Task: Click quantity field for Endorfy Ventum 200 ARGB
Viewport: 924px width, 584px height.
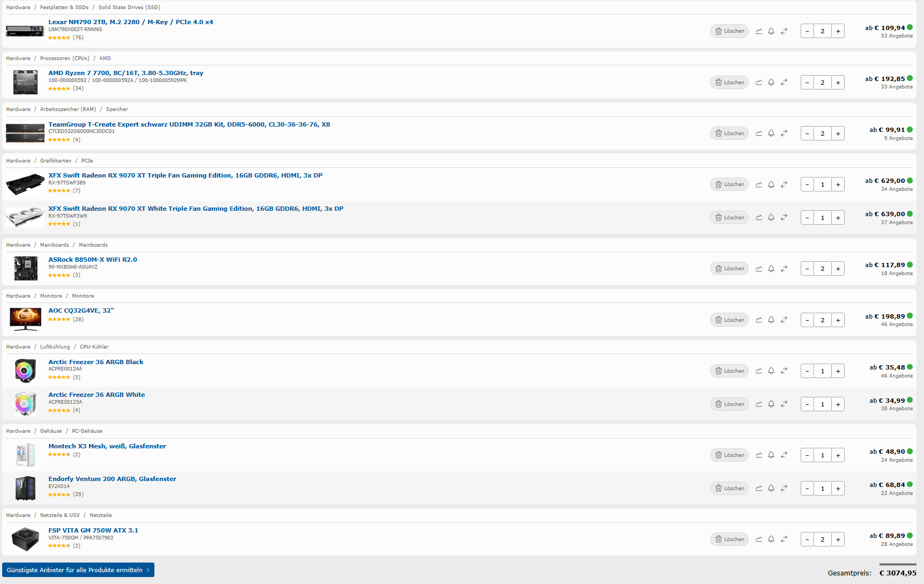Action: pos(823,489)
